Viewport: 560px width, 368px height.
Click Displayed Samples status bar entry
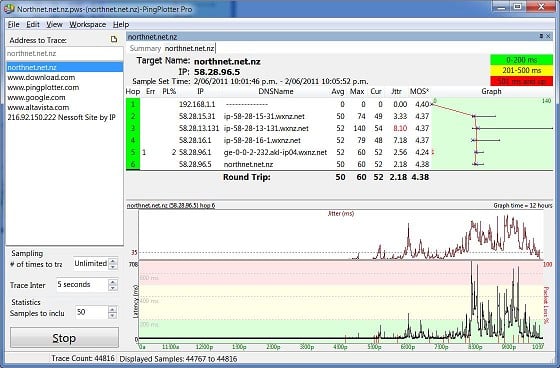coord(178,359)
